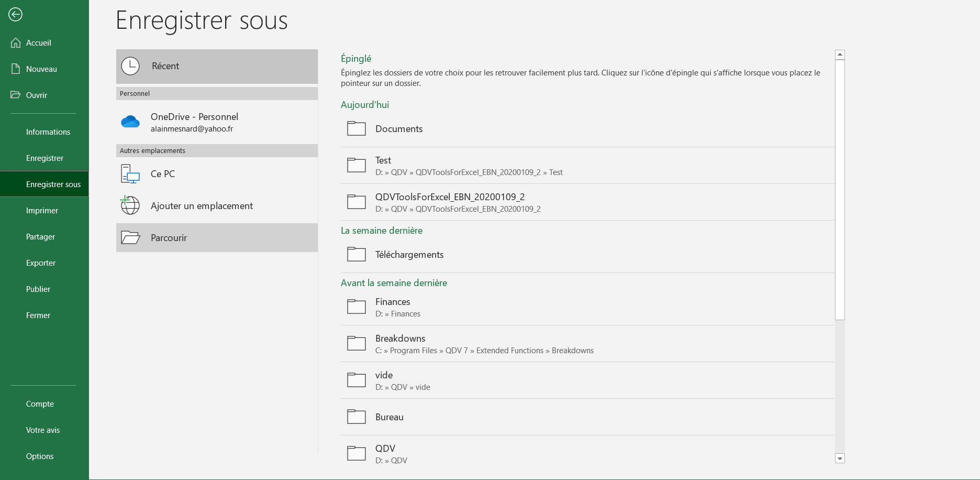Viewport: 980px width, 480px height.
Task: Click the scroll up arrow of folder list
Action: pyautogui.click(x=840, y=54)
